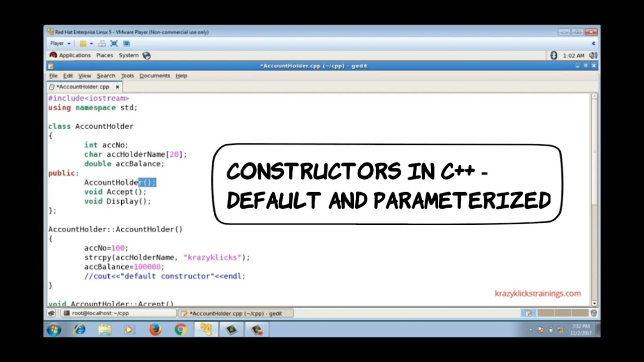Click Send Ctrl+Alt+Del icon in VMware toolbar
The width and height of the screenshot is (644, 362).
[102, 44]
